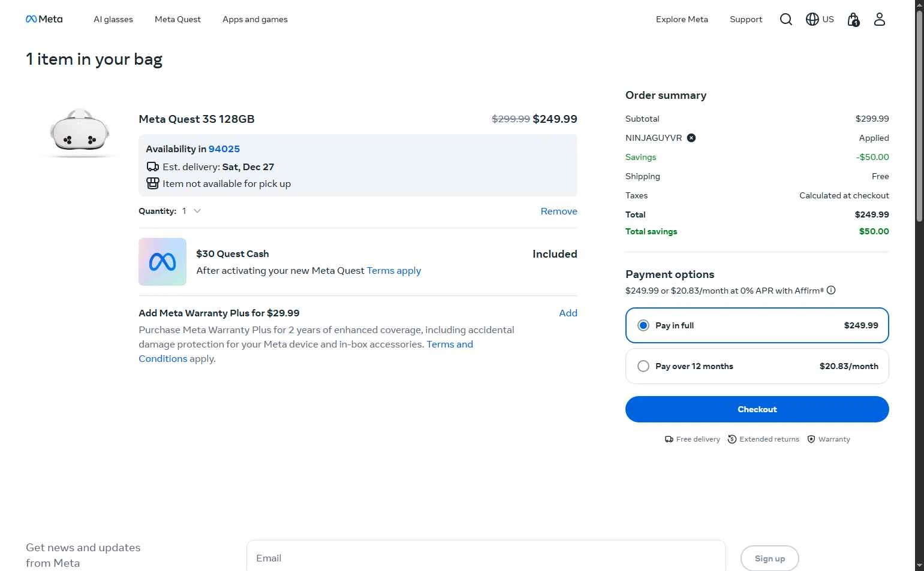Open the Meta Quest menu

click(x=177, y=19)
